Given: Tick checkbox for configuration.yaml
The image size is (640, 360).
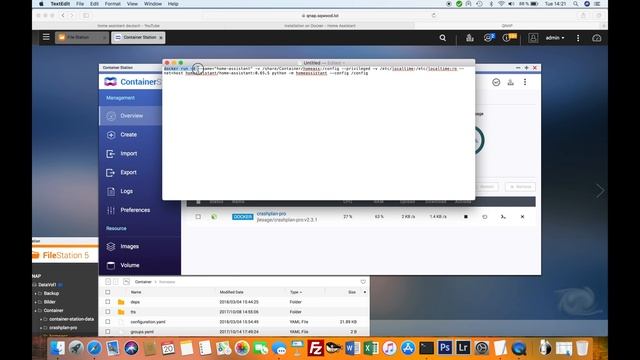Looking at the screenshot, I should coord(108,322).
